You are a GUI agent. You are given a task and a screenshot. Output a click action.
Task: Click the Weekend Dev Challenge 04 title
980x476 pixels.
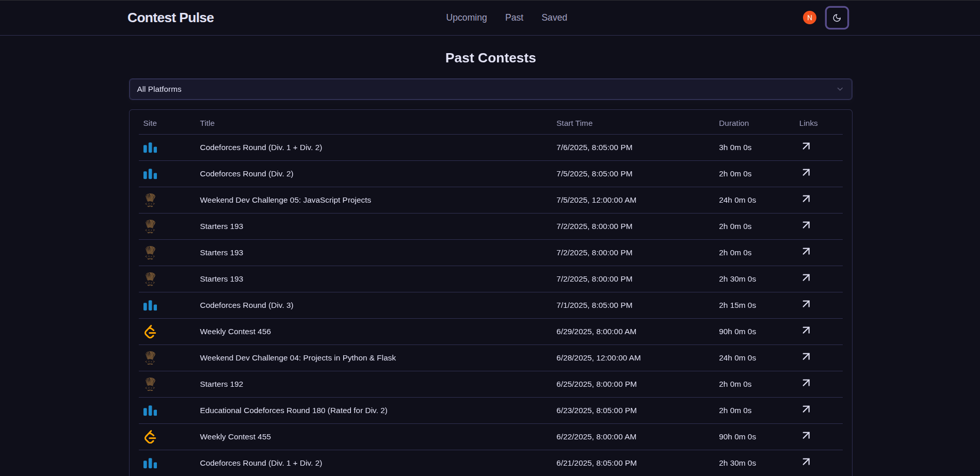(297, 358)
